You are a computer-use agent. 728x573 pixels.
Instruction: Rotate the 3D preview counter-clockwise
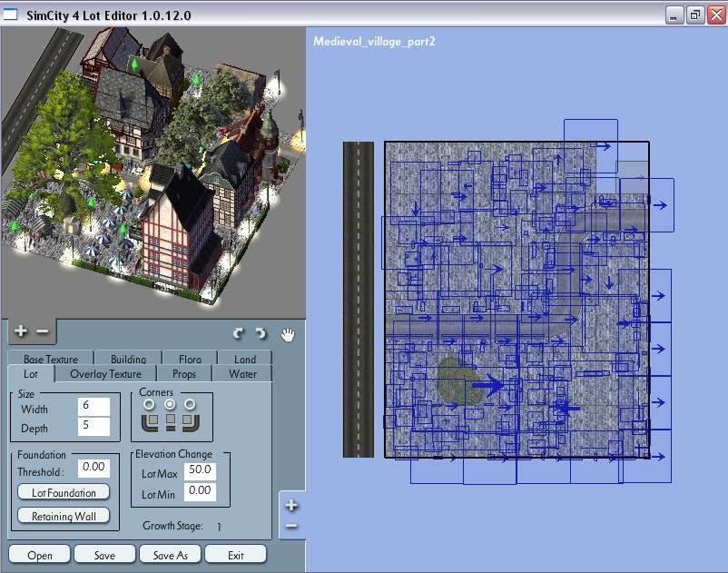(x=239, y=333)
